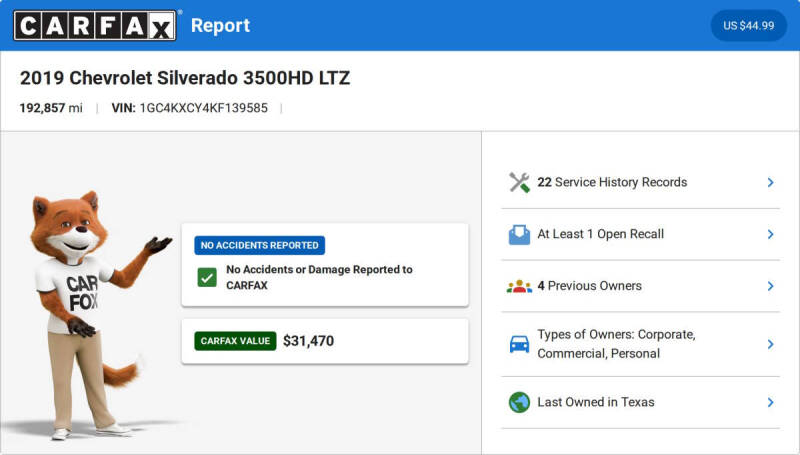Open 4 Previous Owners details
Viewport: 800px width, 455px height.
pos(640,286)
